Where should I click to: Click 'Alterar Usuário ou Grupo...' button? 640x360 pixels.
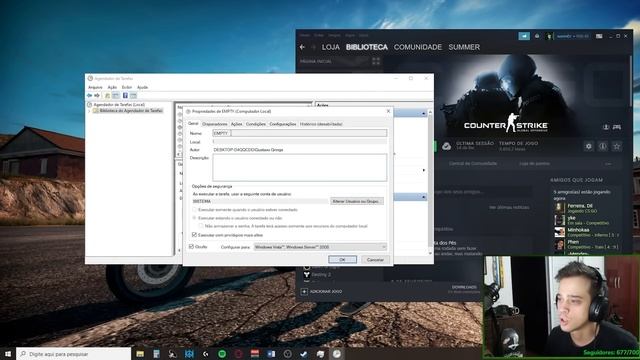tap(356, 201)
